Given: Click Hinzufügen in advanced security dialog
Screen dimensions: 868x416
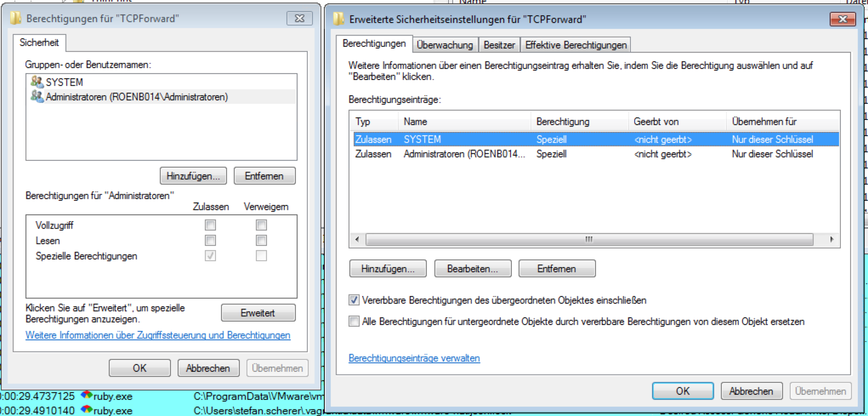Looking at the screenshot, I should pos(388,269).
